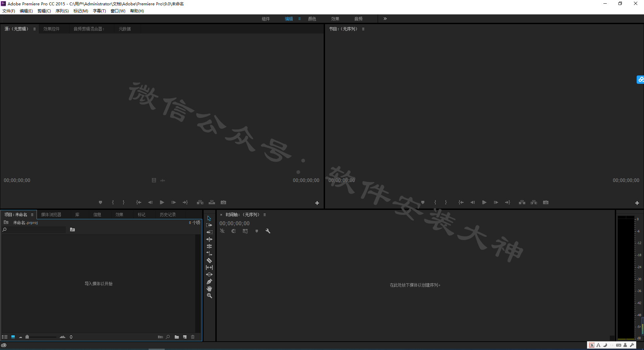This screenshot has height=350, width=644.
Task: Click the New Item icon in Project panel
Action: click(x=185, y=337)
